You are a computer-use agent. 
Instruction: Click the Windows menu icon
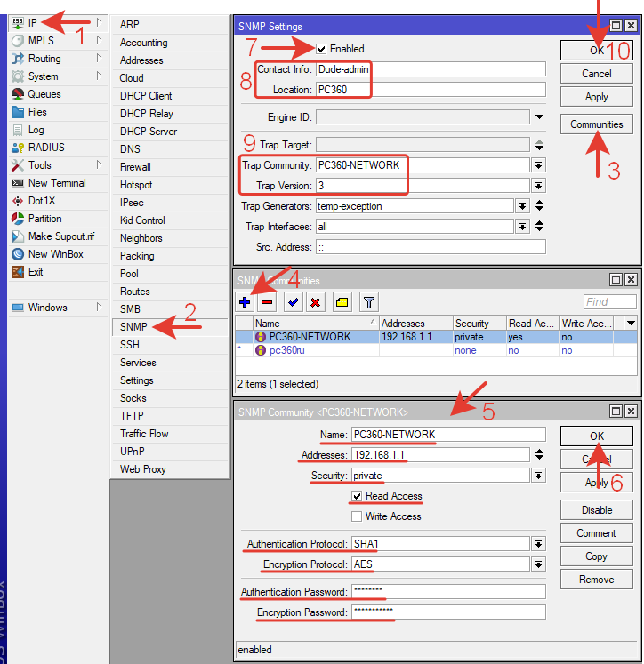tap(18, 308)
